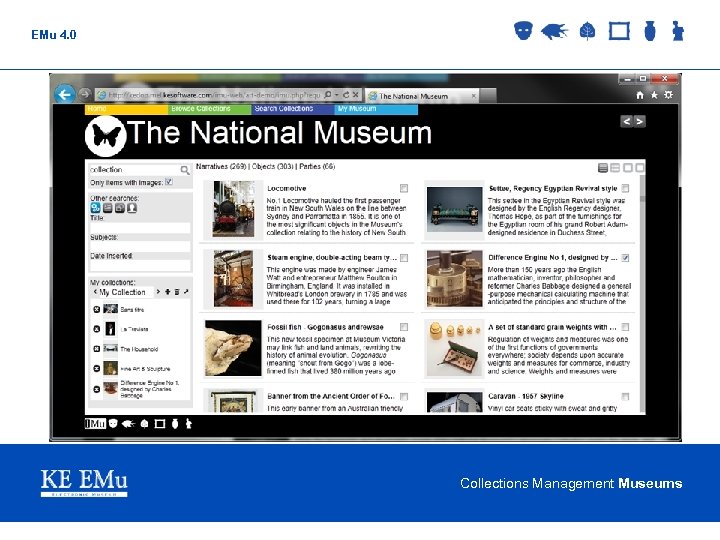720x540 pixels.
Task: Open the Locomotive result title
Action: [x=287, y=188]
